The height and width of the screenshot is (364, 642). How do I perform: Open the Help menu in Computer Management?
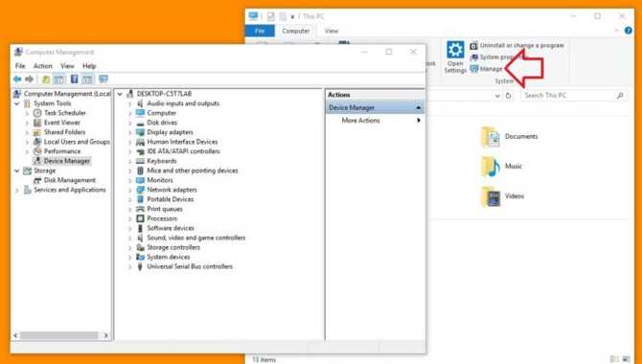pyautogui.click(x=89, y=66)
